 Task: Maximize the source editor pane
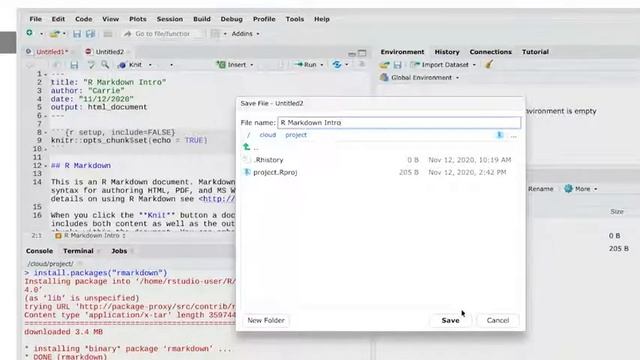pos(362,53)
